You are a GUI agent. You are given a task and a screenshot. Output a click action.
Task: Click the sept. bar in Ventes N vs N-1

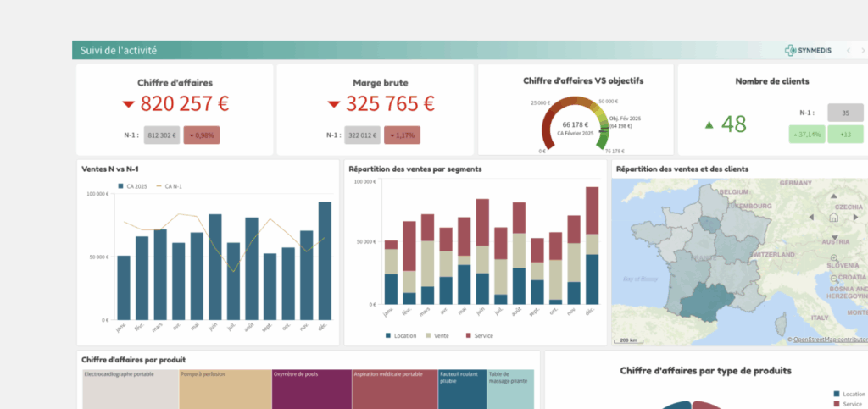tap(270, 286)
